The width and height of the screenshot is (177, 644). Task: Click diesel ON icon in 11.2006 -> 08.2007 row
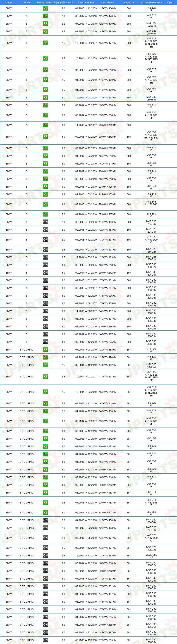click(45, 311)
